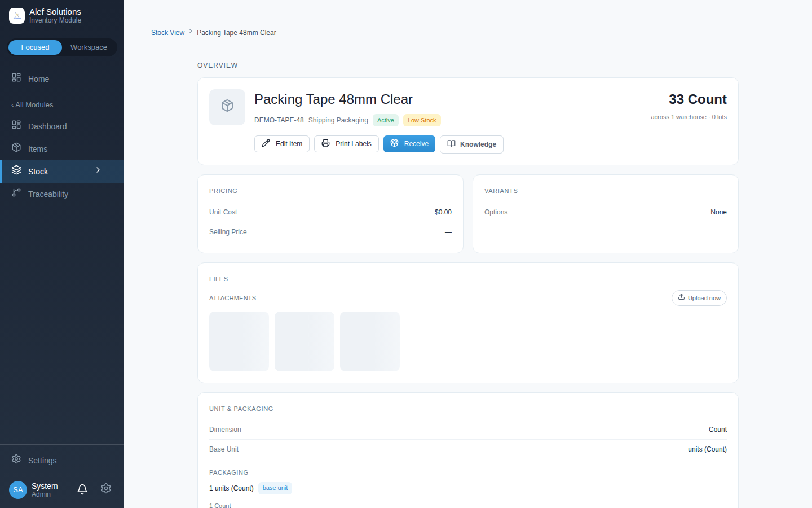The image size is (812, 508).
Task: Click the Alef Solutions logo icon
Action: (17, 16)
